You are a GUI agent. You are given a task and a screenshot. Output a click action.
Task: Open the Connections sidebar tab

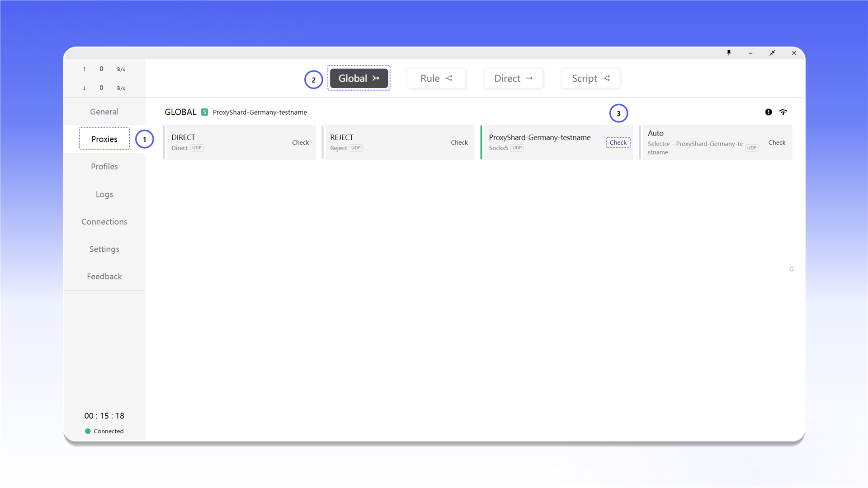click(x=104, y=221)
